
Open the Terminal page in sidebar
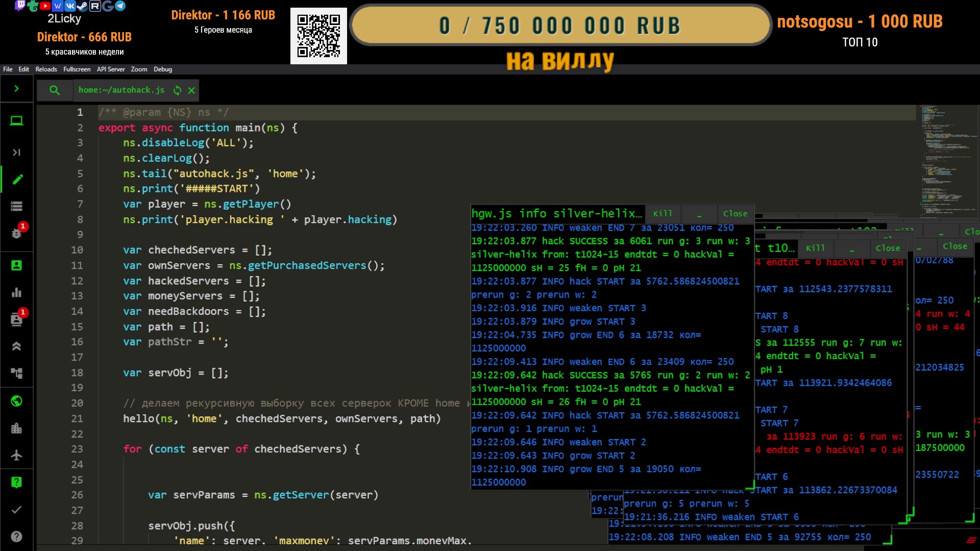(x=16, y=152)
